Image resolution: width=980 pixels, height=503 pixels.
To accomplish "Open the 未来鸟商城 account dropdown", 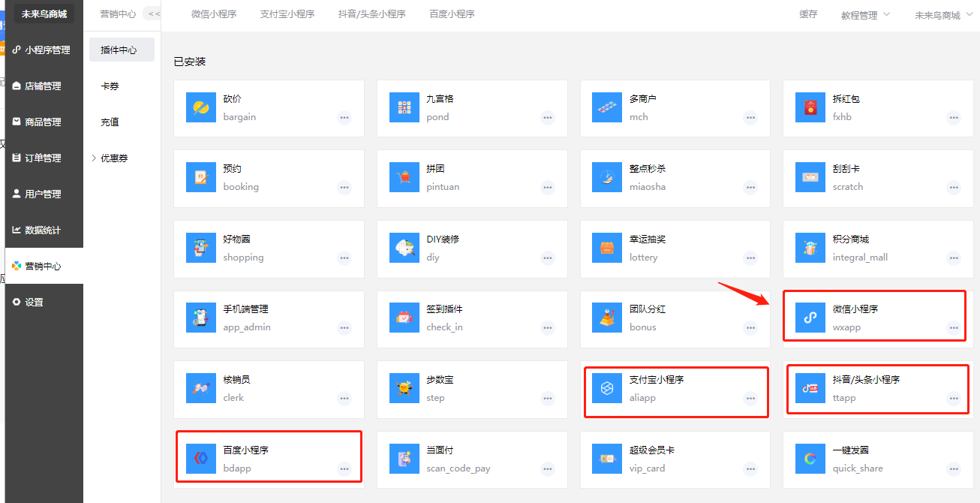I will click(943, 15).
